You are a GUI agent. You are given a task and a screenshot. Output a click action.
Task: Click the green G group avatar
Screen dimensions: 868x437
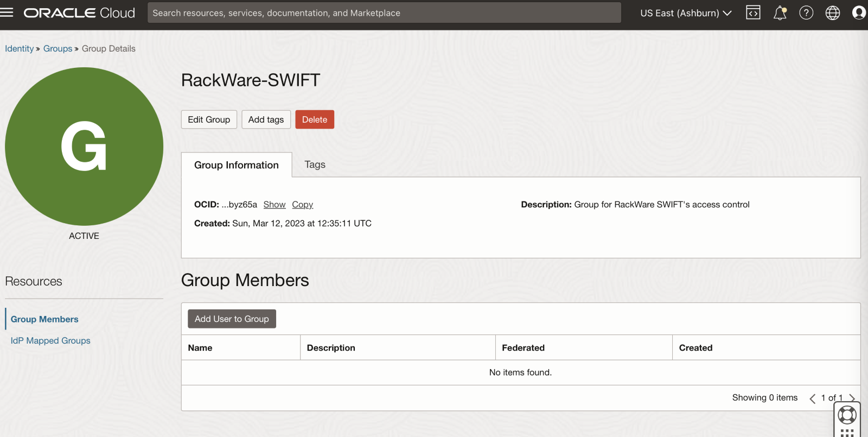[84, 147]
